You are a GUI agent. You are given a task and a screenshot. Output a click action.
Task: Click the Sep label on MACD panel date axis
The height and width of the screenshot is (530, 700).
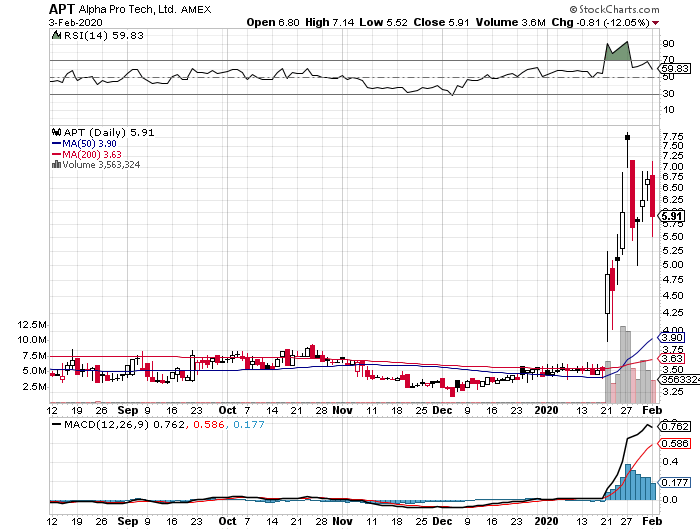point(128,521)
